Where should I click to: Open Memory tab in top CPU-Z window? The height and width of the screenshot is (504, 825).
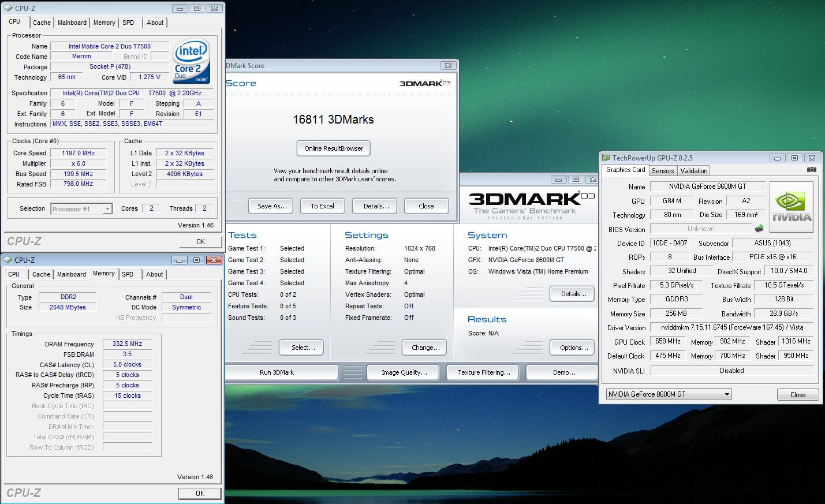[x=104, y=23]
